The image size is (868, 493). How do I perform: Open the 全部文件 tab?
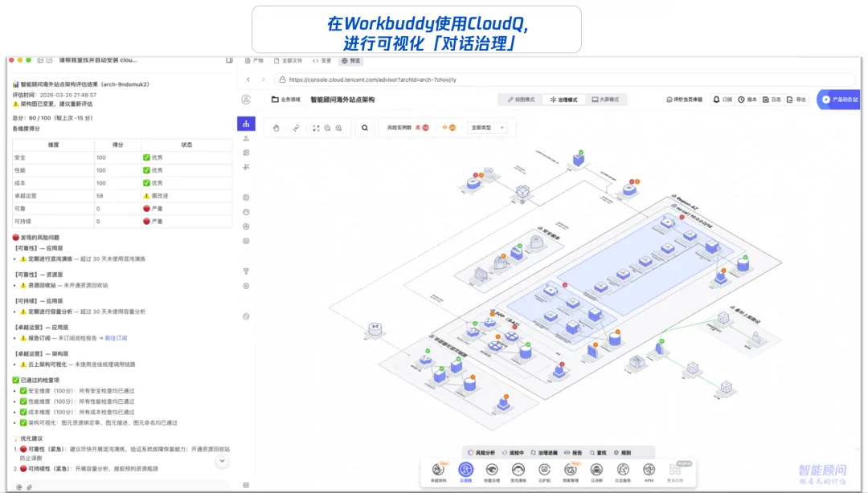click(288, 61)
